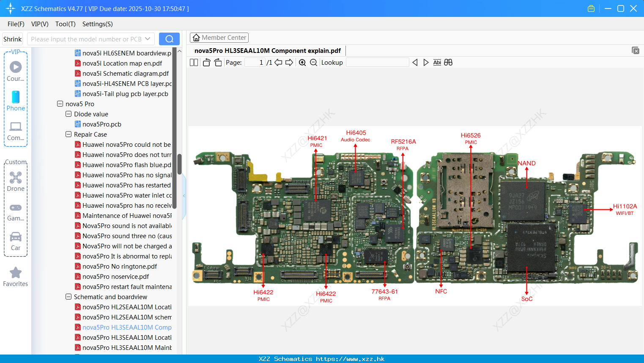Open nova5Pro restart fault maintenance file
Screen dimensions: 644x363
point(123,286)
